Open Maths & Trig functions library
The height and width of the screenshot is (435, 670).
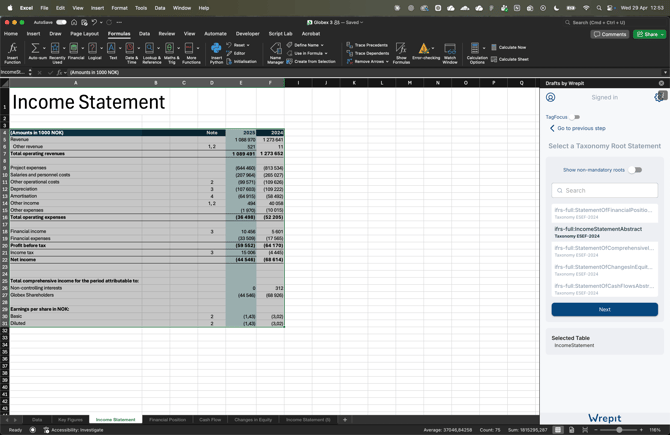pyautogui.click(x=171, y=53)
